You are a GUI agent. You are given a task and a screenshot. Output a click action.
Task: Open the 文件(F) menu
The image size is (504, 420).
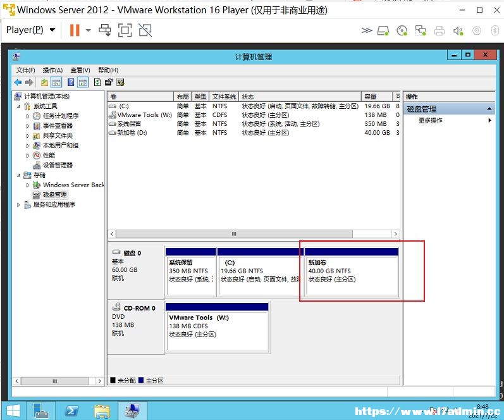click(x=25, y=70)
